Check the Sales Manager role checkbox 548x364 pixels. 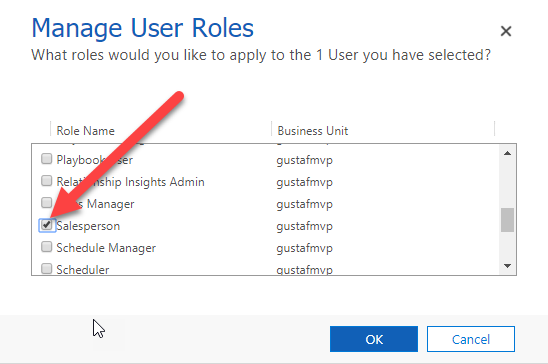coord(46,203)
